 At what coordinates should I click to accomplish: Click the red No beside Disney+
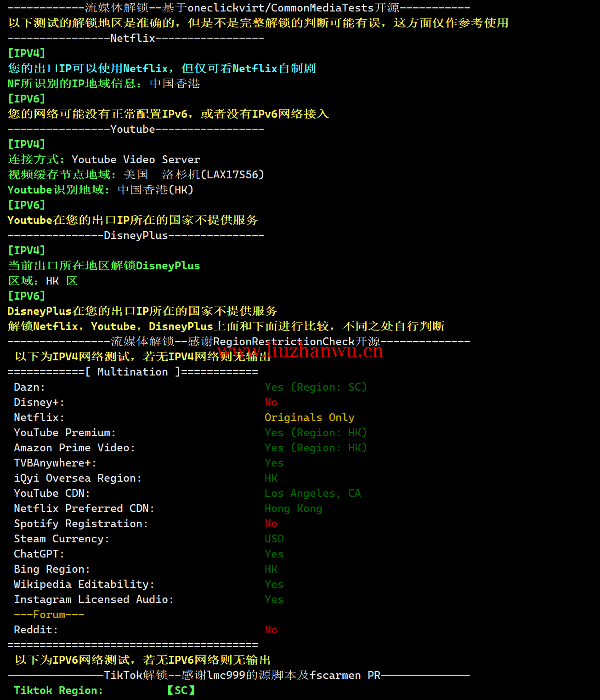(x=271, y=402)
